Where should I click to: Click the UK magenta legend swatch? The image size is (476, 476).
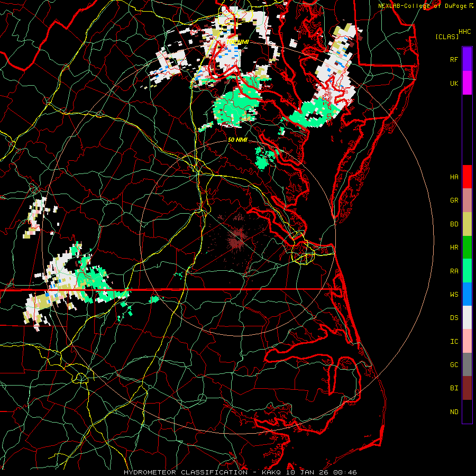pyautogui.click(x=467, y=83)
